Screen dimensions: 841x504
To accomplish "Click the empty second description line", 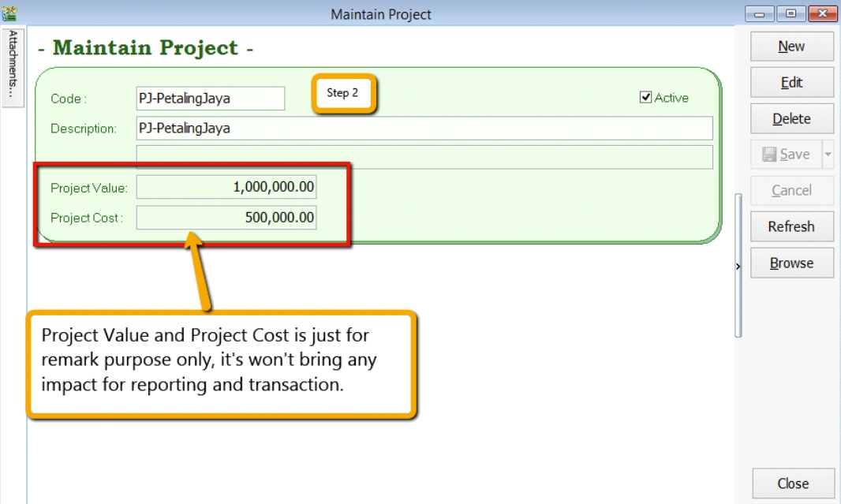I will tap(424, 157).
